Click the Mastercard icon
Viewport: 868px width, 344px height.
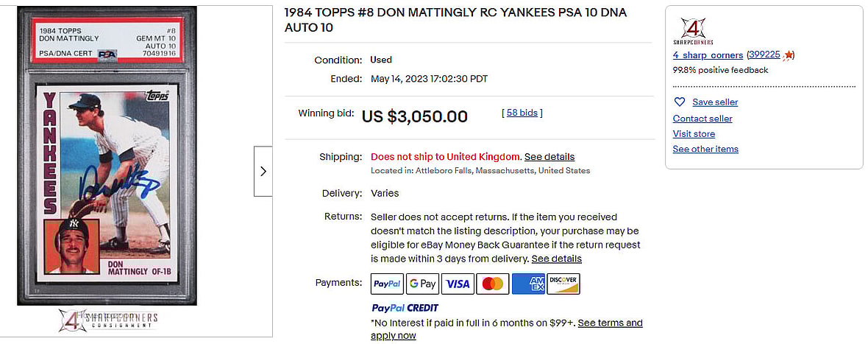[493, 284]
